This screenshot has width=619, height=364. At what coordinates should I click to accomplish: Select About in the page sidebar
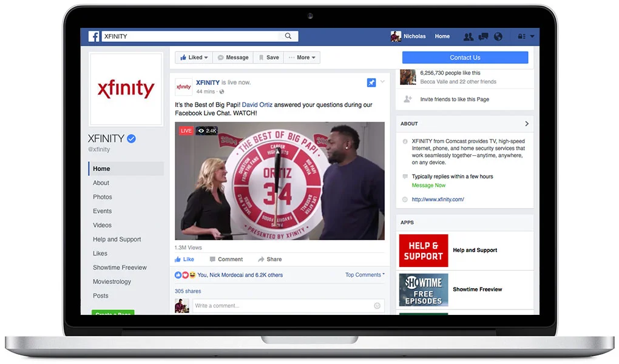click(101, 183)
